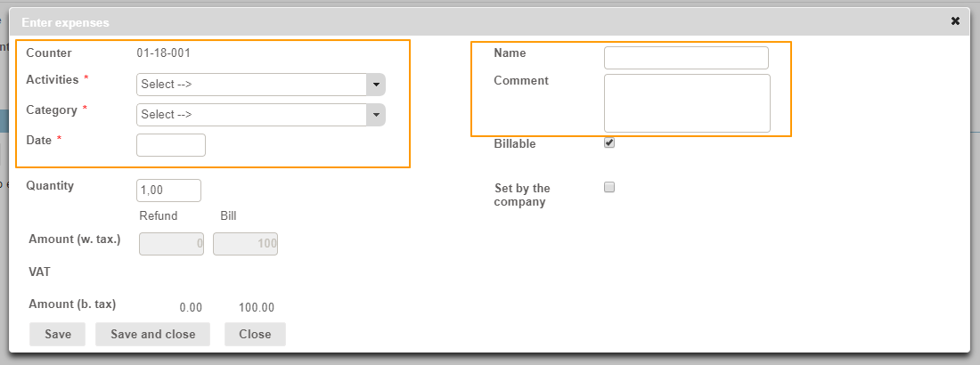Image resolution: width=980 pixels, height=365 pixels.
Task: Enable the Set by the company checkbox
Action: click(609, 187)
